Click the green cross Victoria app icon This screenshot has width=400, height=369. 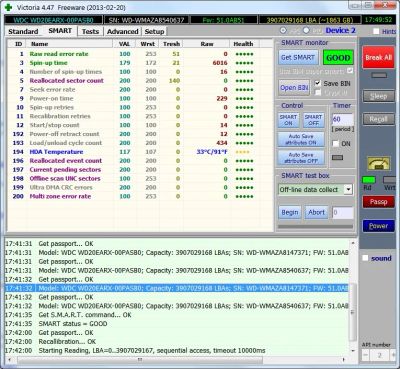[8, 7]
